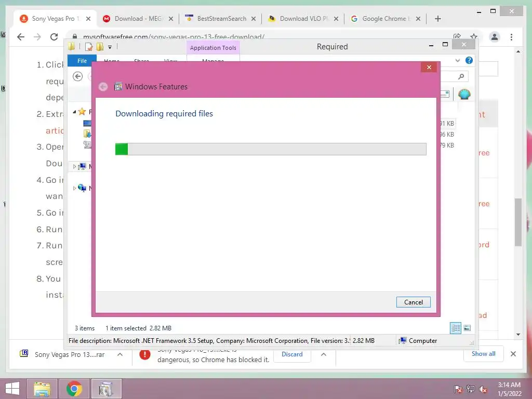Switch Explorer to large icons view
This screenshot has width=532, height=399.
tap(467, 328)
